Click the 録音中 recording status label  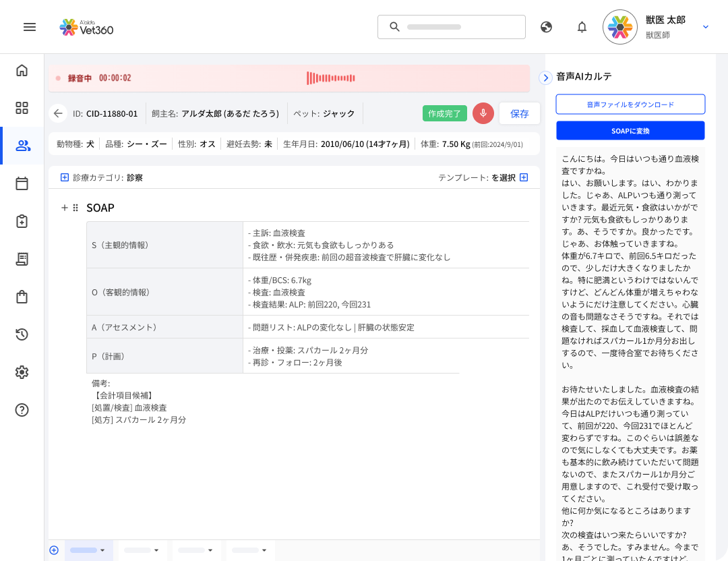[x=80, y=78]
